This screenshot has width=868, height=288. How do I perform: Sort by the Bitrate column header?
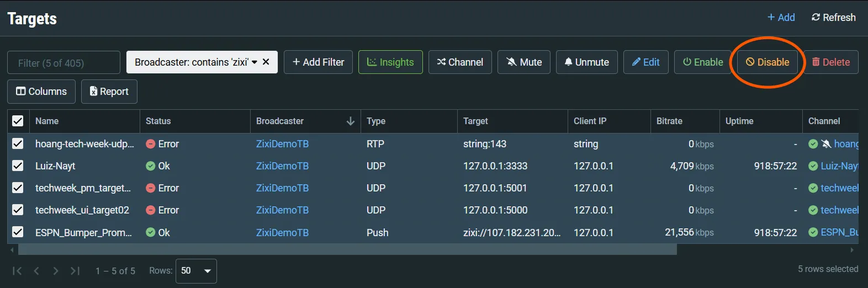coord(669,121)
